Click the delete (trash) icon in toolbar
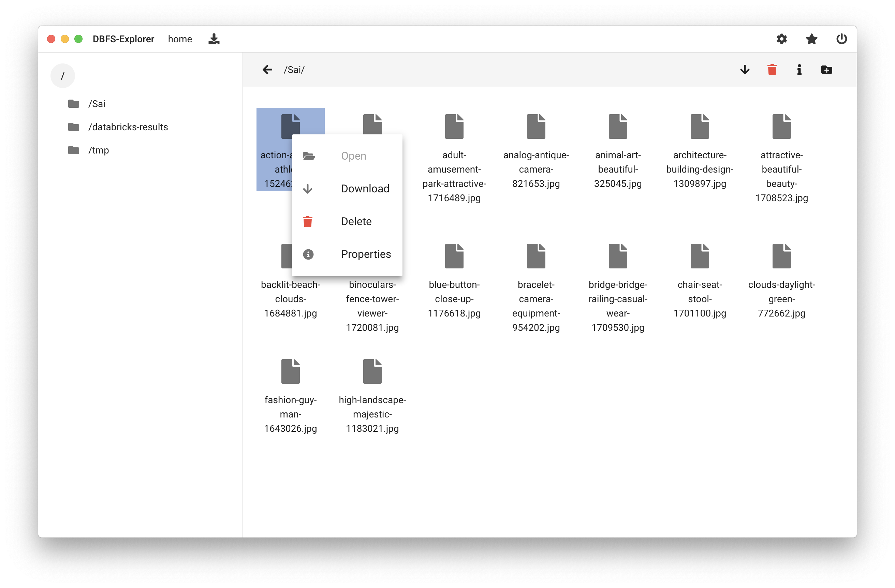The height and width of the screenshot is (588, 895). [x=772, y=70]
